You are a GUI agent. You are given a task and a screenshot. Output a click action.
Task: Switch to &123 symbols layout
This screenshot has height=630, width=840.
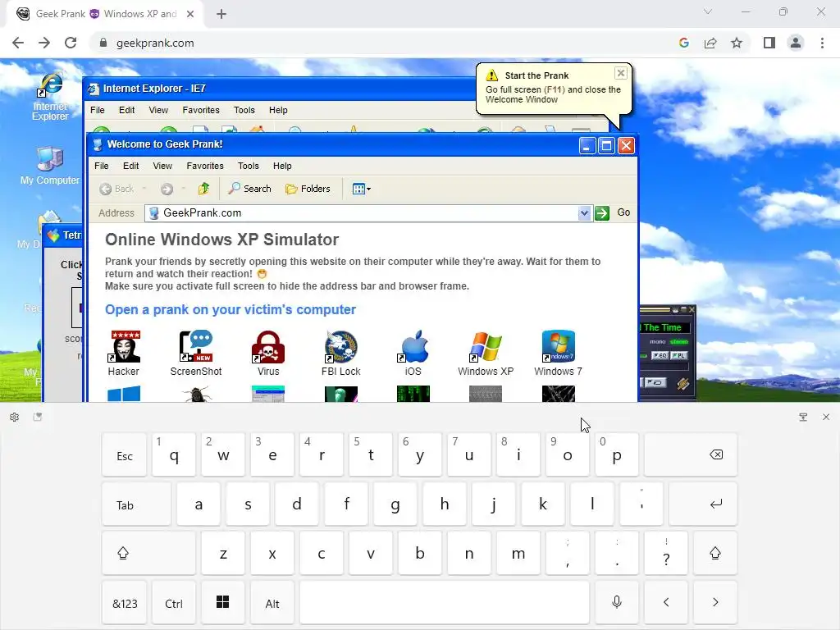tap(125, 603)
